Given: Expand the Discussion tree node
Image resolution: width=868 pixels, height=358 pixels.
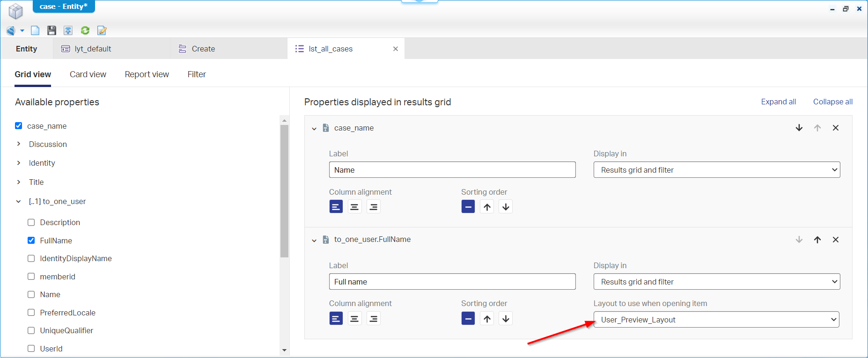Looking at the screenshot, I should coord(19,144).
